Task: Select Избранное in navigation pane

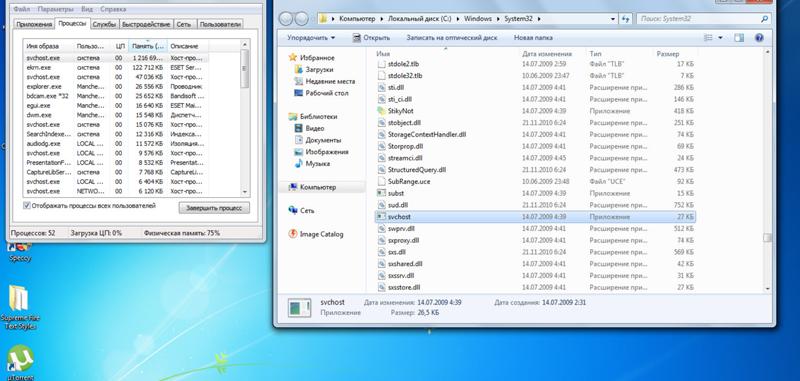Action: tap(311, 58)
